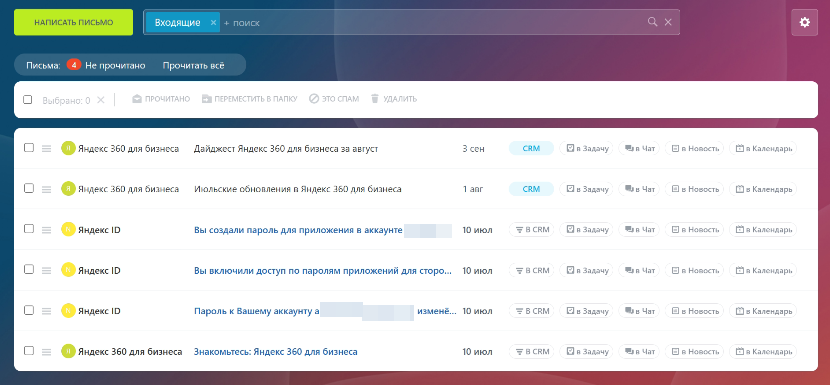Viewport: 830px width, 385px height.
Task: Send Знакомьтесь email в Чат
Action: [639, 352]
